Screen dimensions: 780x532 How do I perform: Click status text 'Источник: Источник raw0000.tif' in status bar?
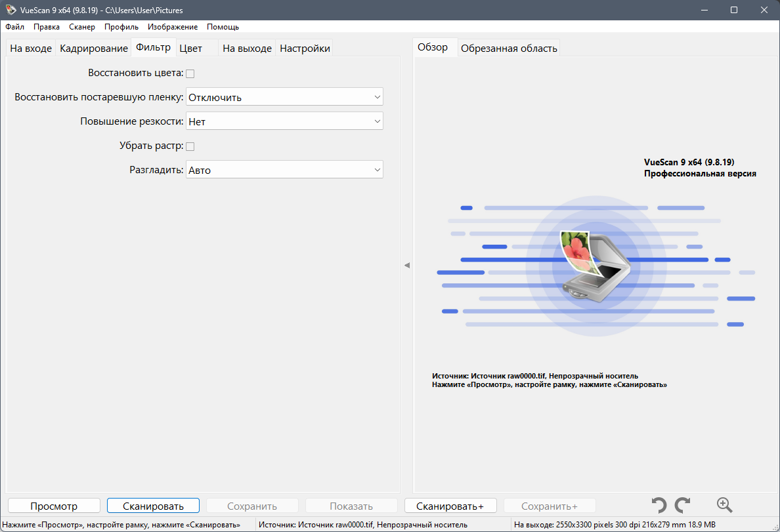pos(316,525)
